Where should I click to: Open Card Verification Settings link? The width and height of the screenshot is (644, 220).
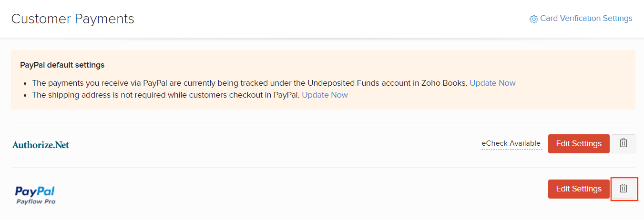point(586,19)
